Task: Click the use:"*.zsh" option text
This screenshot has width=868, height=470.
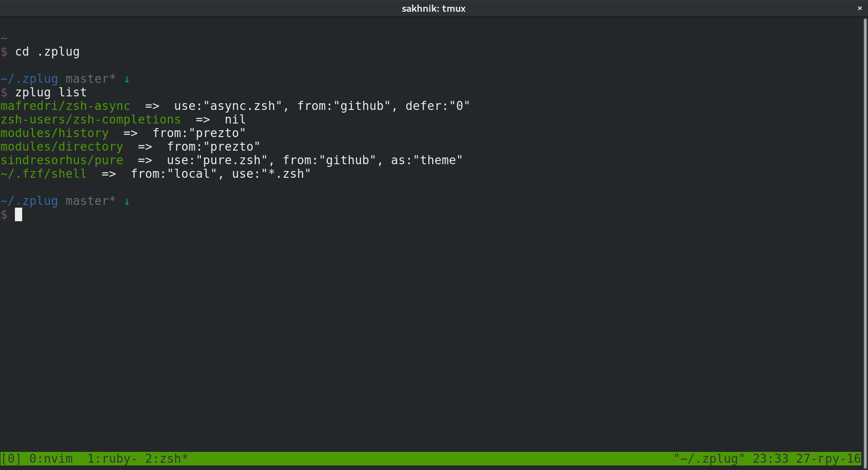Action: click(x=271, y=174)
